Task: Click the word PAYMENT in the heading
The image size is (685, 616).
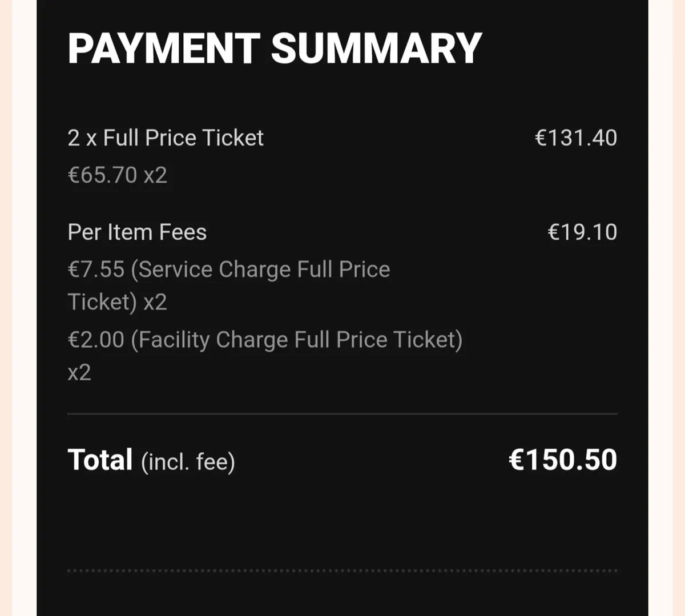Action: tap(164, 48)
